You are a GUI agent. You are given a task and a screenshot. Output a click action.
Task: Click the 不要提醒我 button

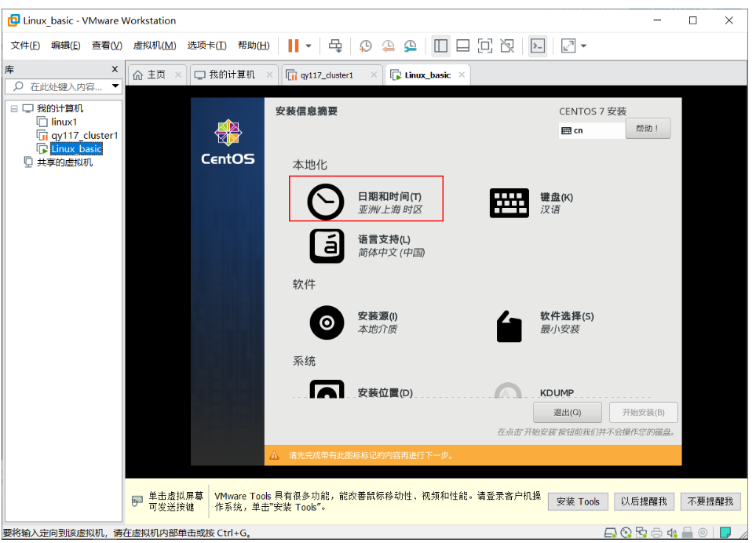710,501
